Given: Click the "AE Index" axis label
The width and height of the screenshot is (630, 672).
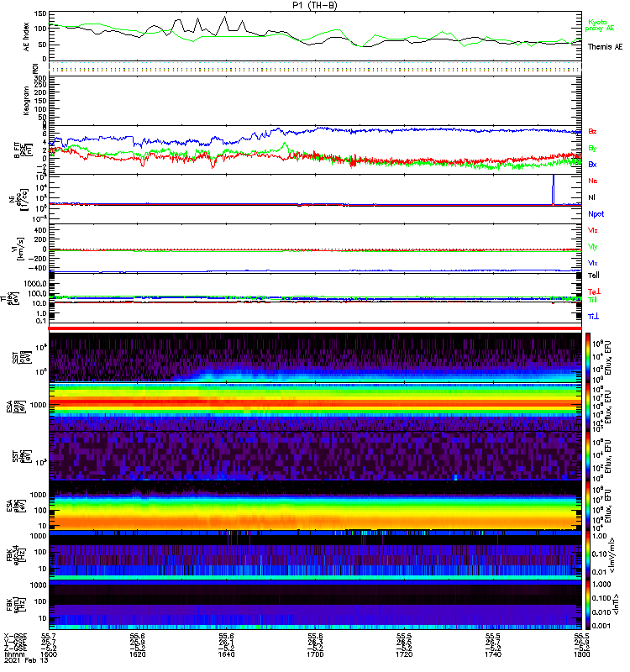Looking at the screenshot, I should (x=26, y=37).
